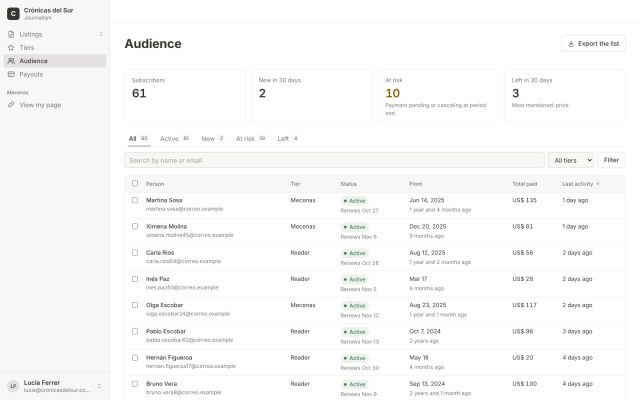Click the Listings document icon in sidebar
640x400 pixels.
coord(11,34)
